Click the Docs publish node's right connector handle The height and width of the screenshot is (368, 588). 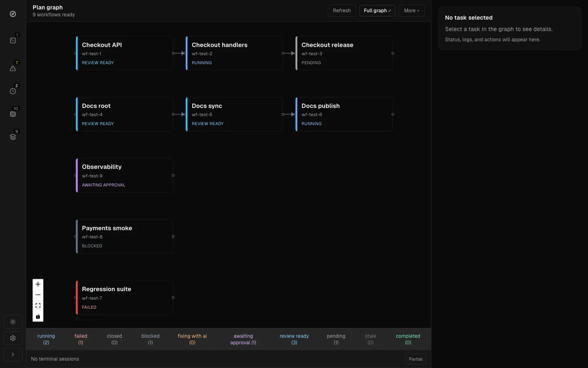(393, 114)
